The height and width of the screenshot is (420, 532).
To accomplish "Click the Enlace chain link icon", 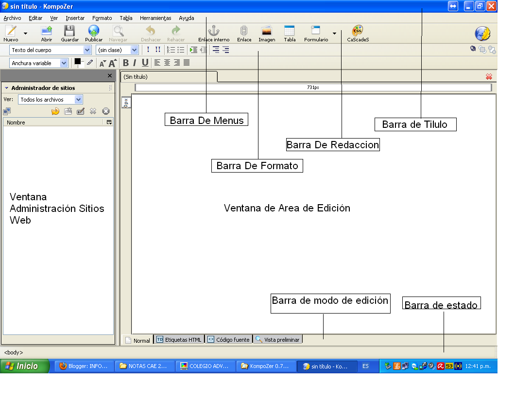I will click(x=244, y=31).
